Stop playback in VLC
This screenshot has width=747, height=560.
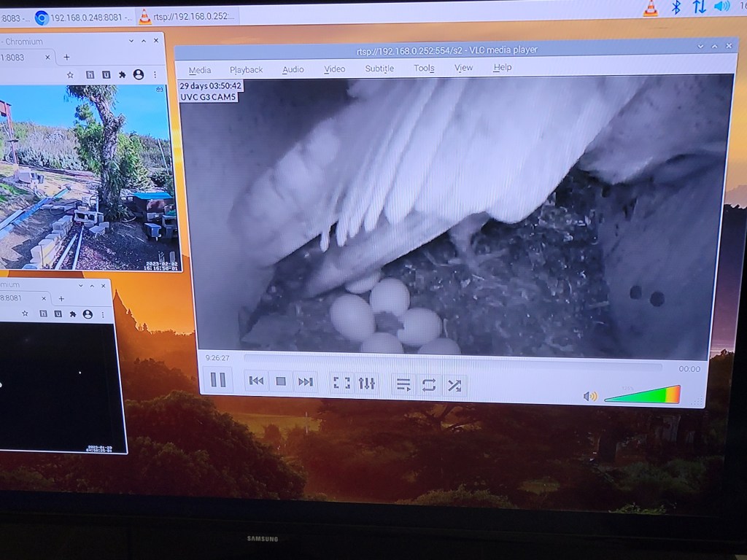tap(281, 381)
